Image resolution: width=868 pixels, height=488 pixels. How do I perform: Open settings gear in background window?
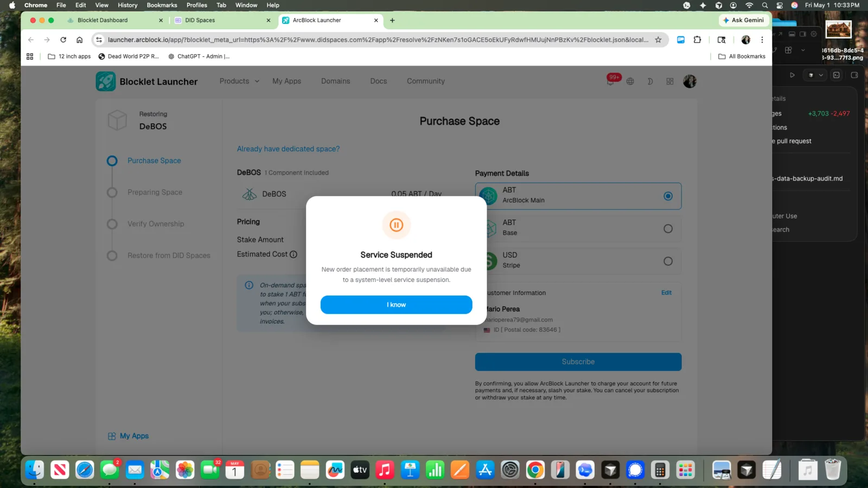(814, 34)
